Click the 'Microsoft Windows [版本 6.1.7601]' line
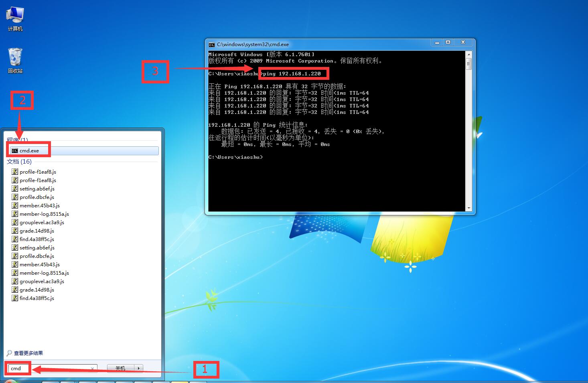The width and height of the screenshot is (588, 383). [262, 55]
